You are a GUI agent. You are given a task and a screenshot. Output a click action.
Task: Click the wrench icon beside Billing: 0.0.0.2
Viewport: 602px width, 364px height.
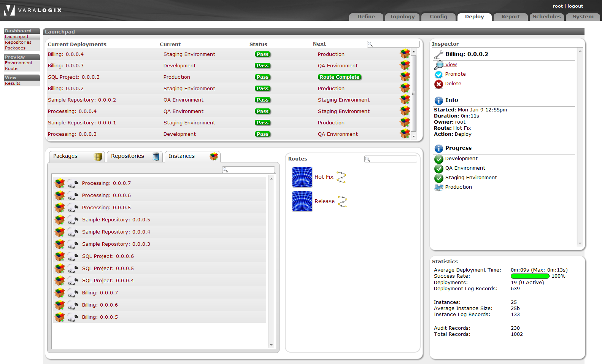tap(438, 55)
